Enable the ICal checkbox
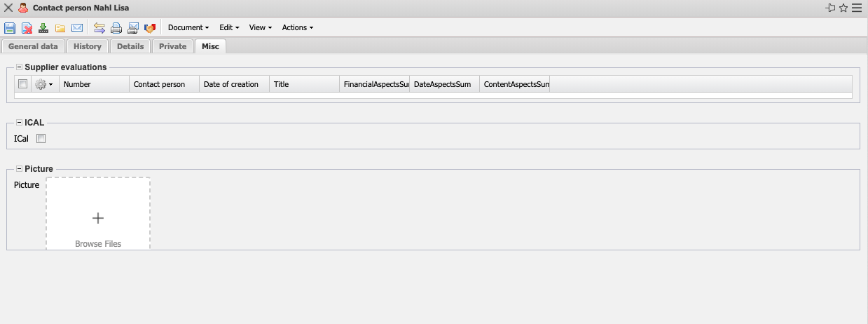The height and width of the screenshot is (324, 868). click(41, 139)
